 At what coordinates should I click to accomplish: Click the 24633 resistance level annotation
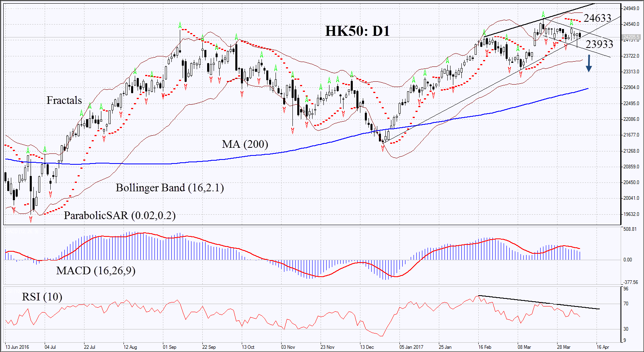(597, 18)
